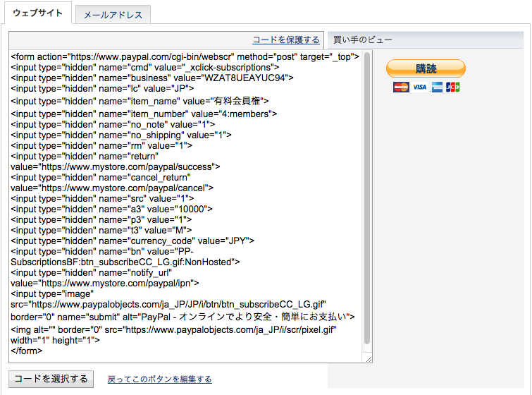This screenshot has width=532, height=395.
Task: Click the t3 value M line
Action: point(101,230)
